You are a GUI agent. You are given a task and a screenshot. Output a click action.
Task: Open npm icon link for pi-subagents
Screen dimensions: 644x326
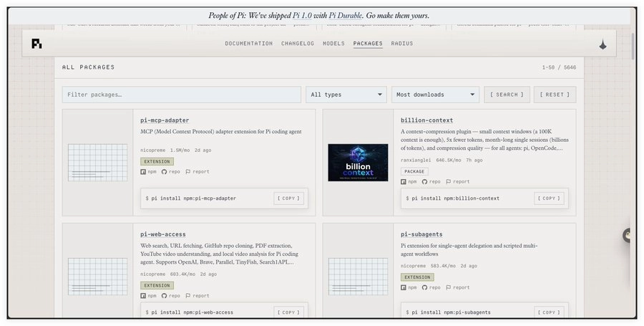pos(404,288)
